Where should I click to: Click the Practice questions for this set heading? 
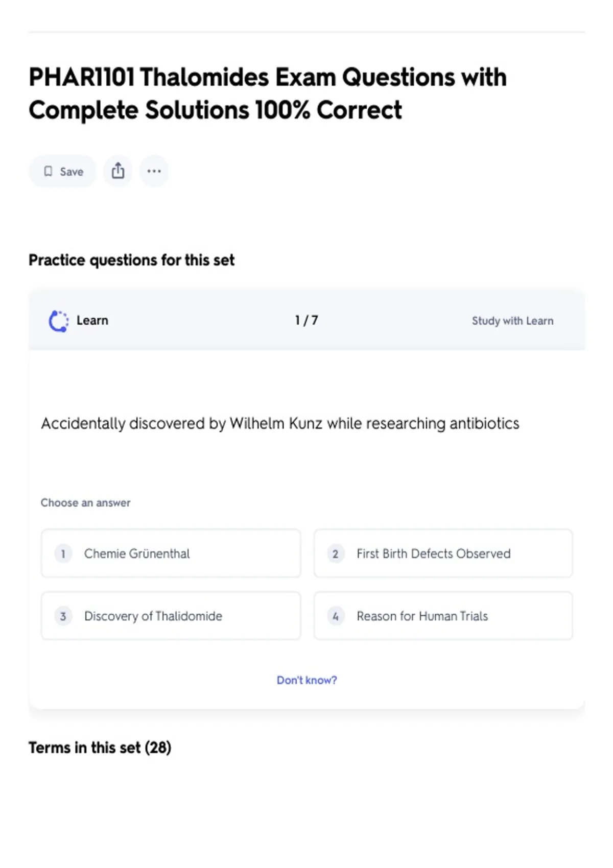pyautogui.click(x=132, y=260)
